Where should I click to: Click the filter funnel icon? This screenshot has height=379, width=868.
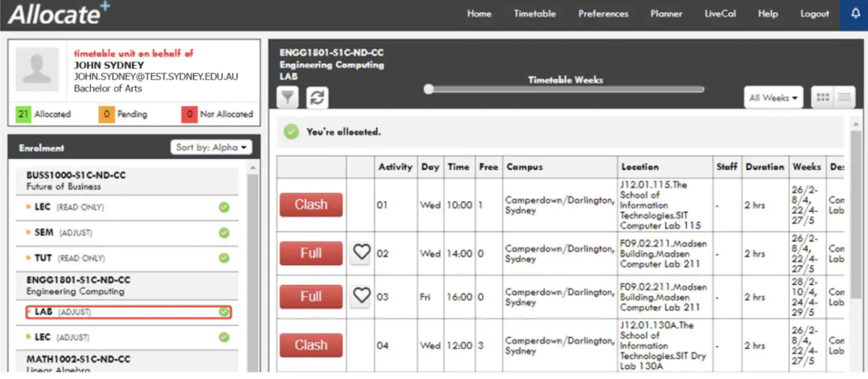287,97
